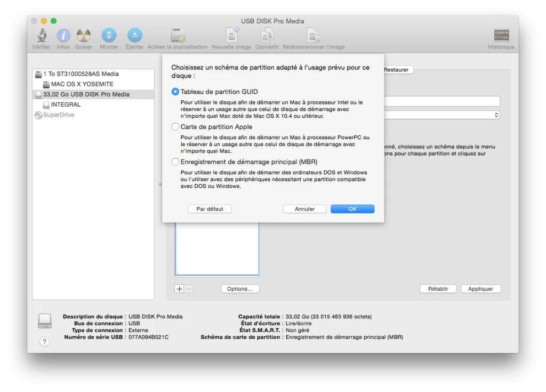Select Tableau de partition GUID scheme

(x=175, y=91)
